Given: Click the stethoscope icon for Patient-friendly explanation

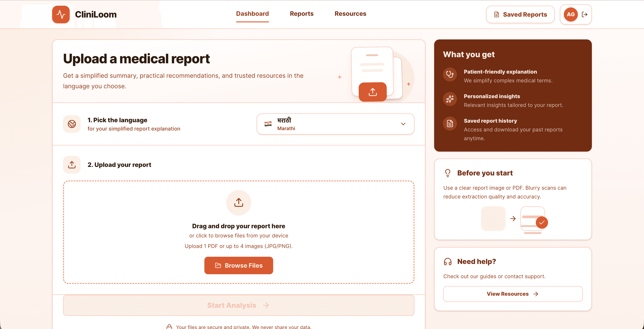Looking at the screenshot, I should click(x=450, y=74).
